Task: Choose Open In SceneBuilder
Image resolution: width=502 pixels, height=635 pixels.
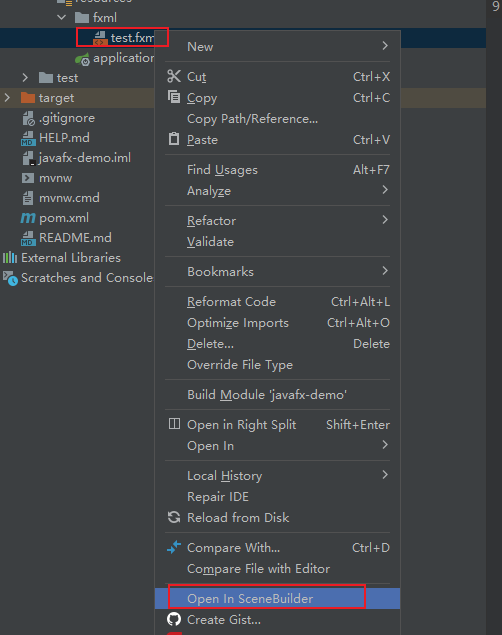Action: pos(277,598)
